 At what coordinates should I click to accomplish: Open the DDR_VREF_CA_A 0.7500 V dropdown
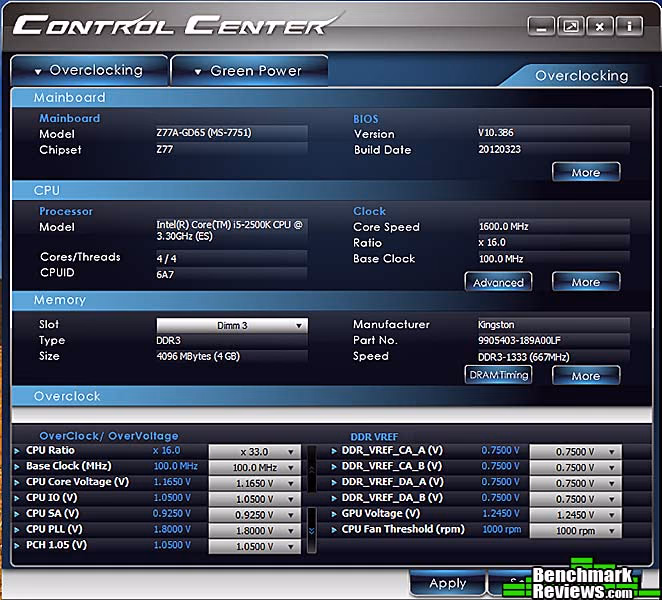(575, 452)
